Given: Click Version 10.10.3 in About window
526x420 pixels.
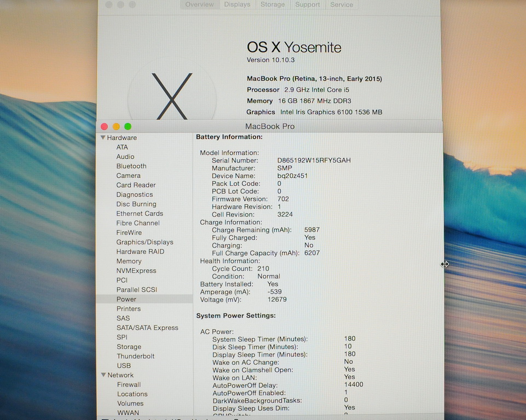Looking at the screenshot, I should click(x=270, y=60).
